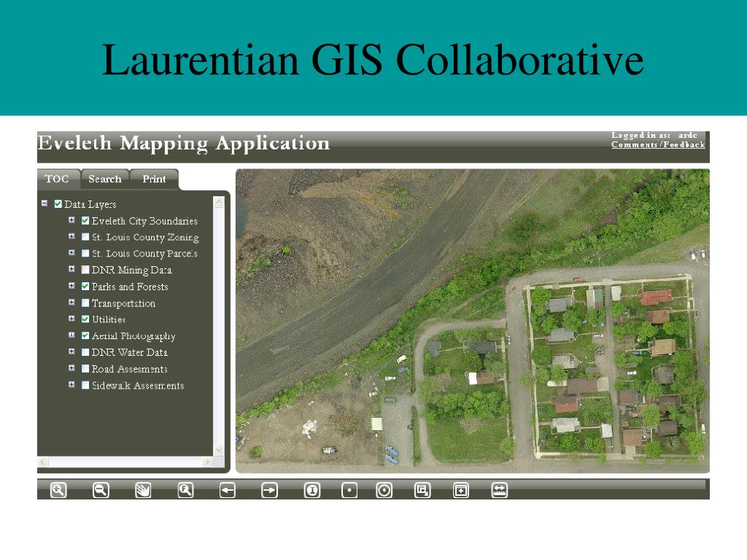Viewport: 747px width, 560px height.
Task: Collapse the Data Layers tree node
Action: pos(44,203)
